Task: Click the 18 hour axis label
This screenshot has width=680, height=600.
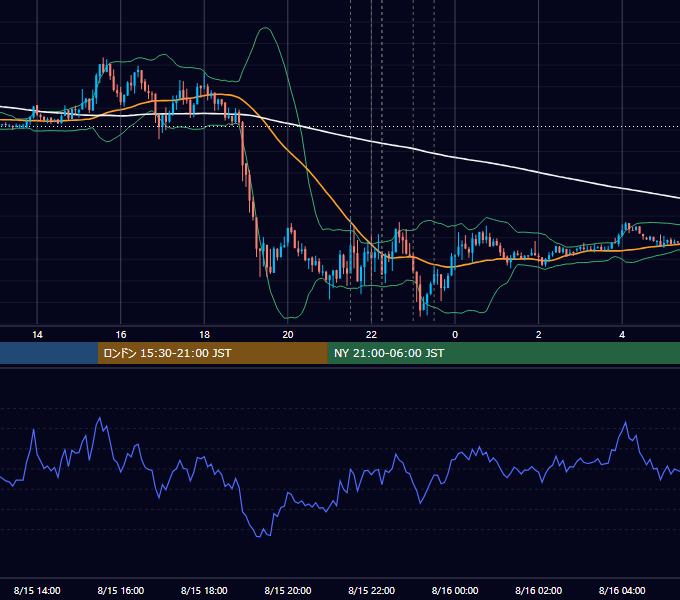Action: [x=204, y=335]
